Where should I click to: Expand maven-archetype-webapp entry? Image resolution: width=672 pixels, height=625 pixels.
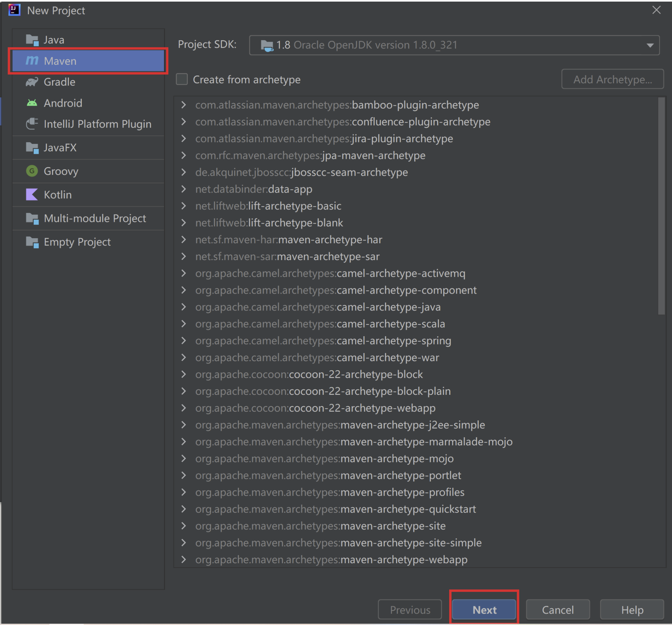point(184,559)
